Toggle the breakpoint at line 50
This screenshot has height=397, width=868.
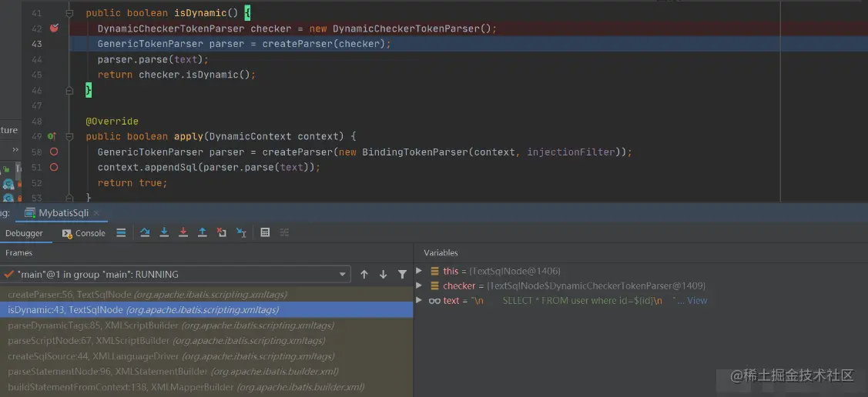point(54,152)
